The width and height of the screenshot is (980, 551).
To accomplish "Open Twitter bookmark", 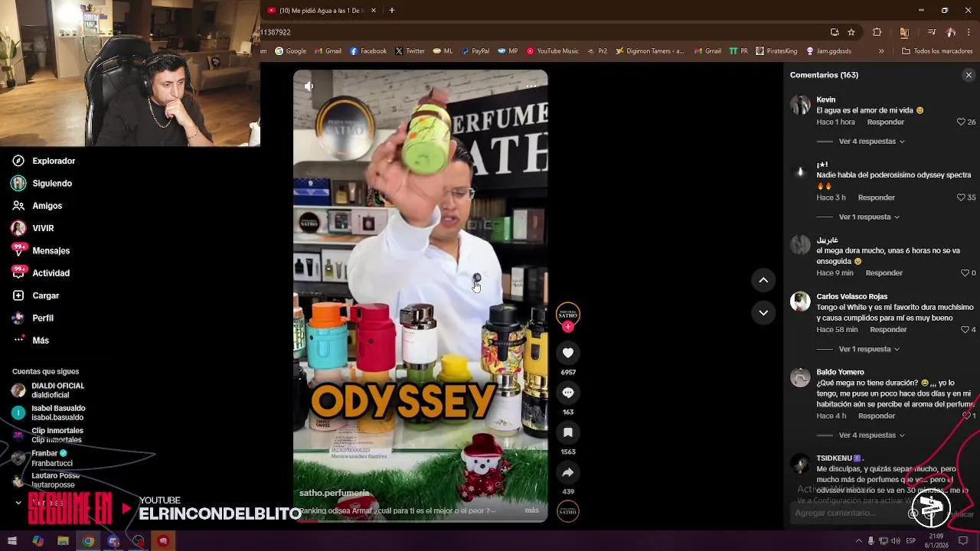I will coord(410,51).
